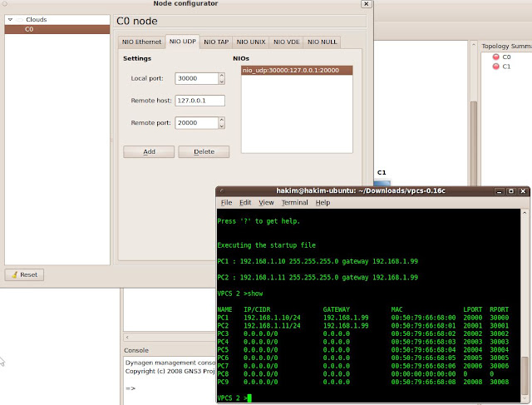Click the Console panel title
The height and width of the screenshot is (405, 532).
(x=136, y=350)
